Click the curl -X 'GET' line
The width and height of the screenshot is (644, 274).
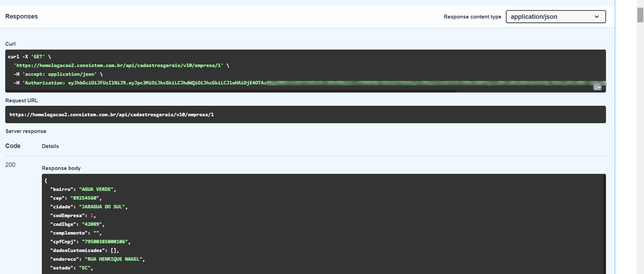click(30, 57)
